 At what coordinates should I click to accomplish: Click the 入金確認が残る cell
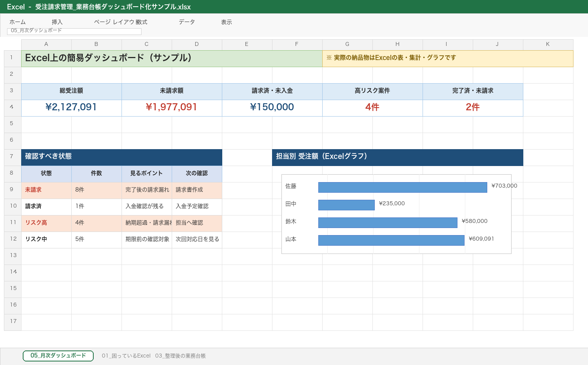[x=147, y=207]
